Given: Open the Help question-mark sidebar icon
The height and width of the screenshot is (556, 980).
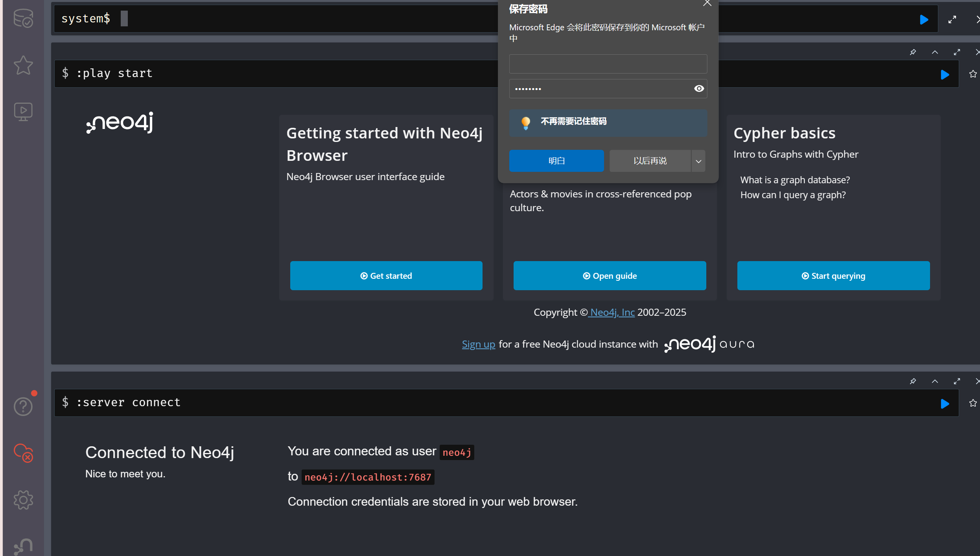Looking at the screenshot, I should coord(23,406).
